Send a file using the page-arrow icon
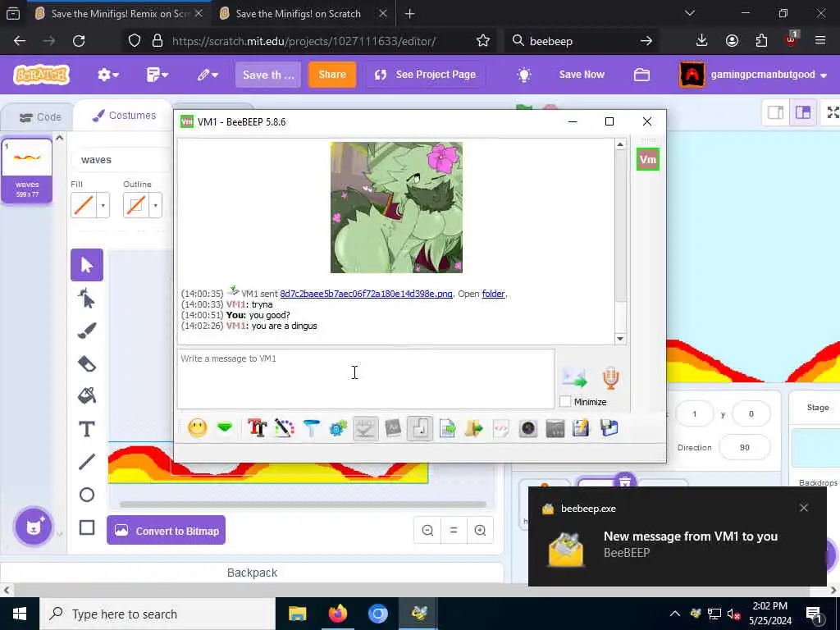This screenshot has height=630, width=840. (x=447, y=428)
